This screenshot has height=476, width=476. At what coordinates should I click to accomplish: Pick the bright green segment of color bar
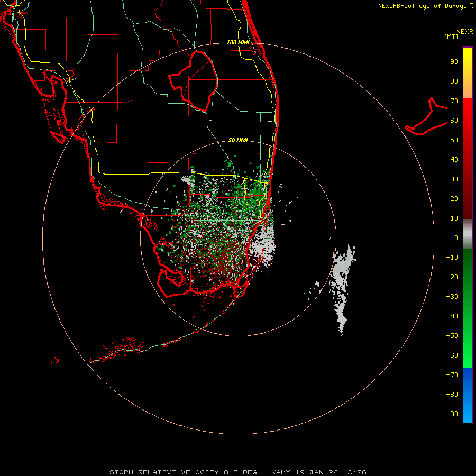click(x=467, y=308)
